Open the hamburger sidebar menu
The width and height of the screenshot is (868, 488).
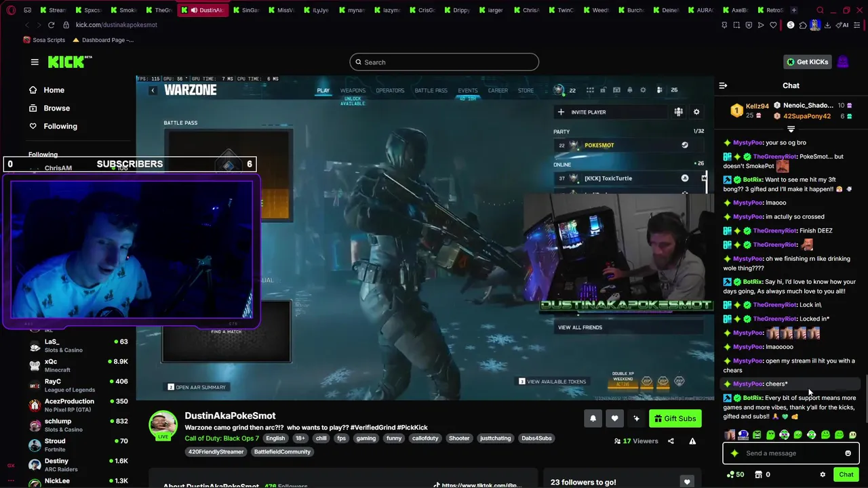click(x=35, y=62)
